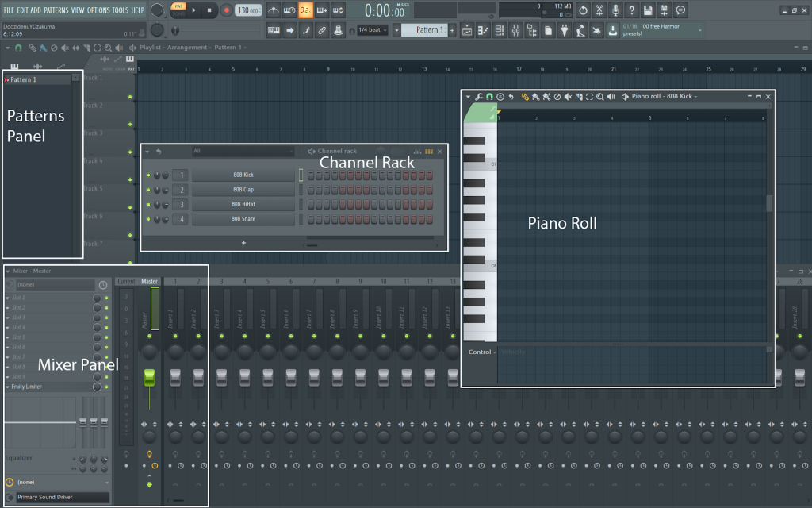The image size is (812, 508).
Task: Toggle Channel rack graph editor icon
Action: coord(417,152)
